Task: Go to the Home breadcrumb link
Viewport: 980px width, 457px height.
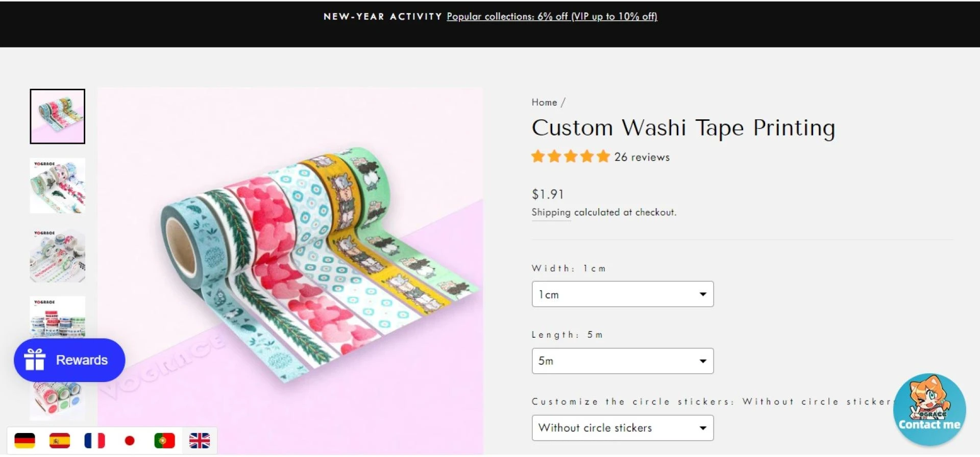Action: (x=544, y=103)
